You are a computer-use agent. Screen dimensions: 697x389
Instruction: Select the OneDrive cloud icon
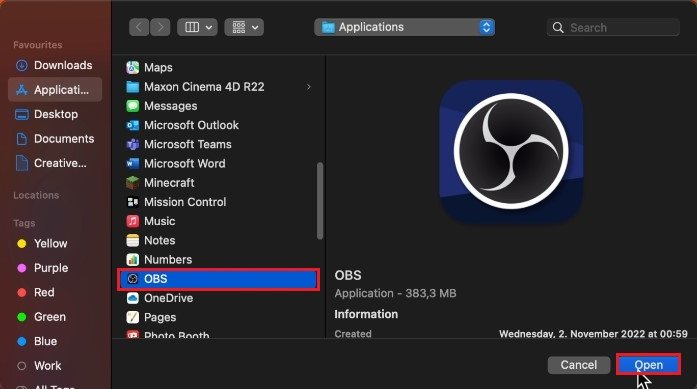tap(132, 298)
